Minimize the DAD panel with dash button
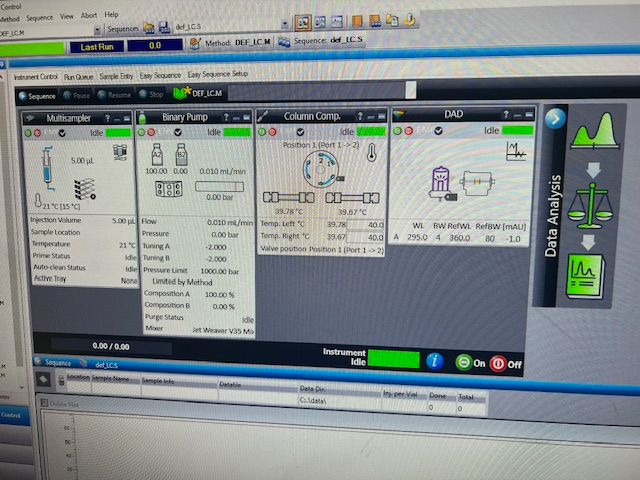This screenshot has width=640, height=480. tap(517, 116)
